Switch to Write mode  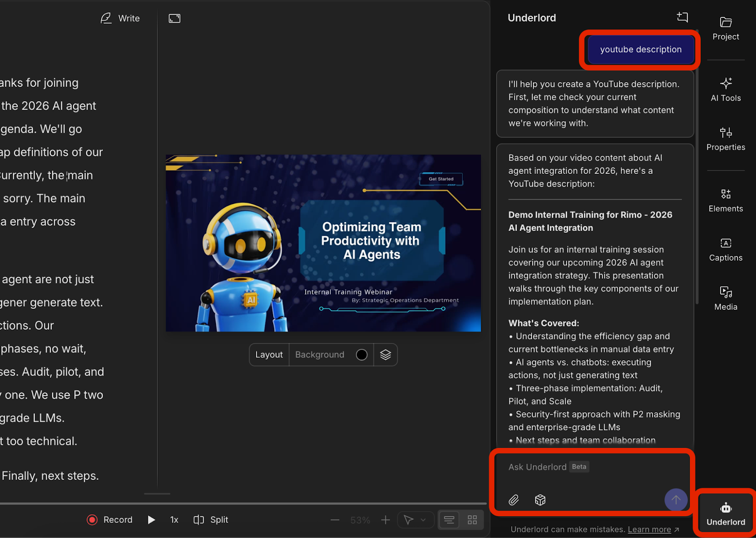tap(120, 18)
